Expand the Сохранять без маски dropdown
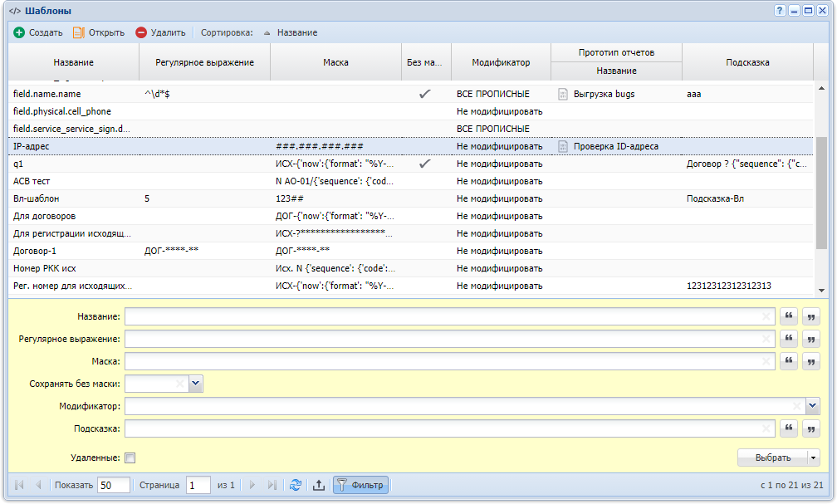The width and height of the screenshot is (837, 504). tap(196, 384)
